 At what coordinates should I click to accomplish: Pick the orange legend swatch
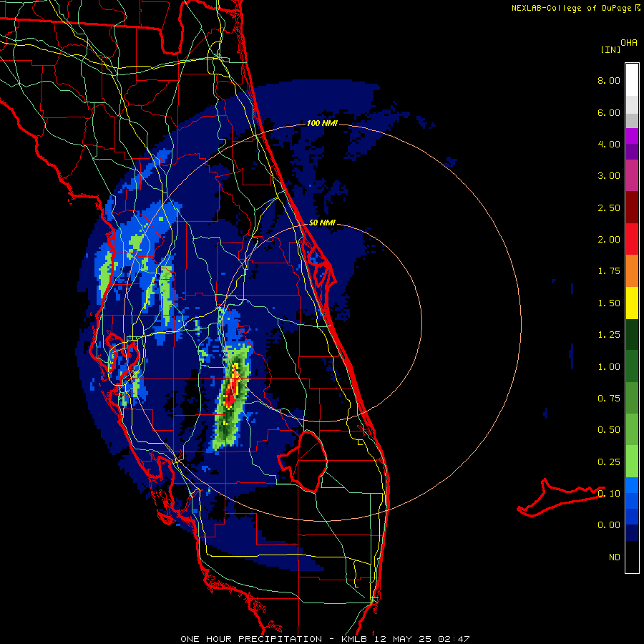(x=632, y=271)
